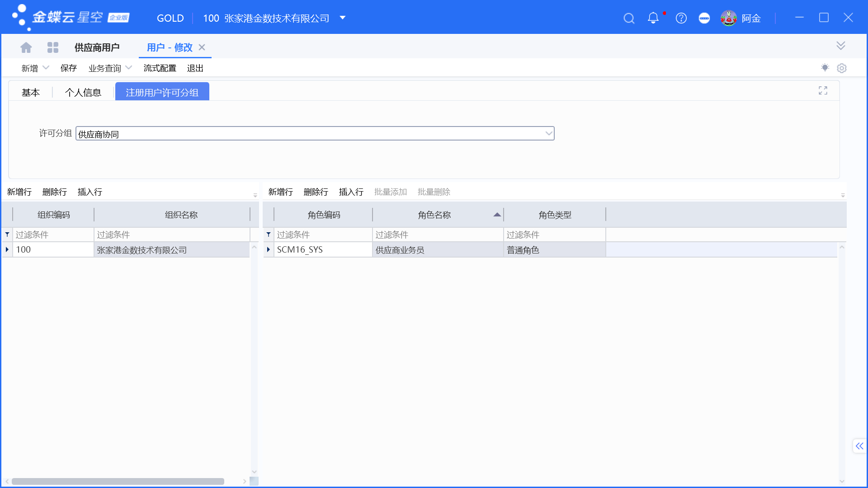The height and width of the screenshot is (488, 868).
Task: Open the organization switcher dropdown arrow
Action: 343,18
